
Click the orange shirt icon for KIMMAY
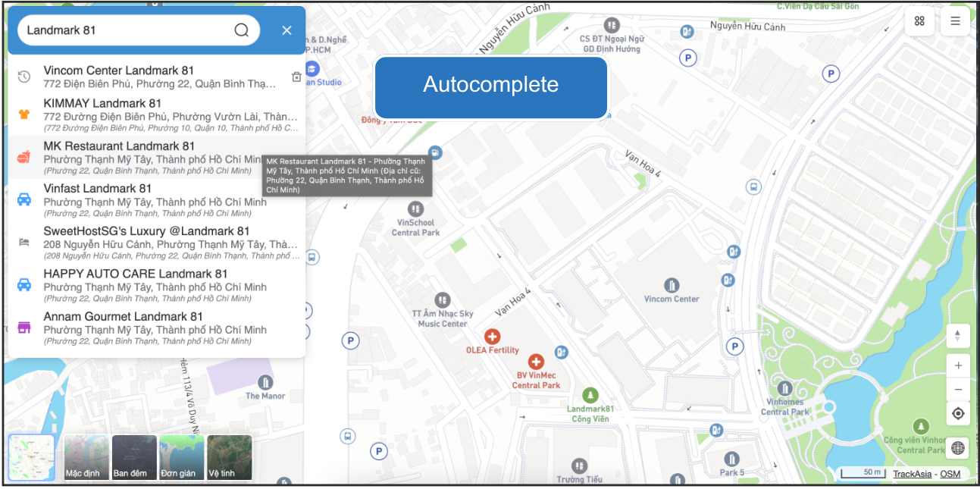click(24, 115)
